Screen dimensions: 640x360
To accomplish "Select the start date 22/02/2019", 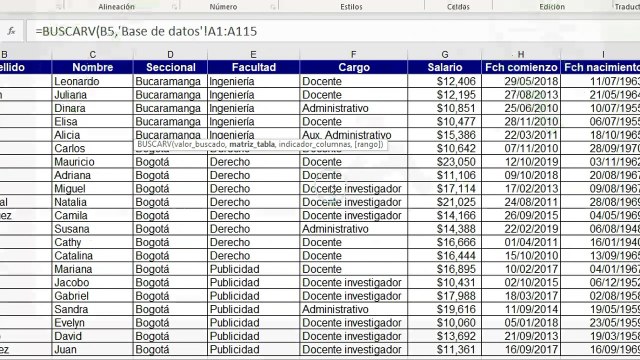I will [521, 229].
